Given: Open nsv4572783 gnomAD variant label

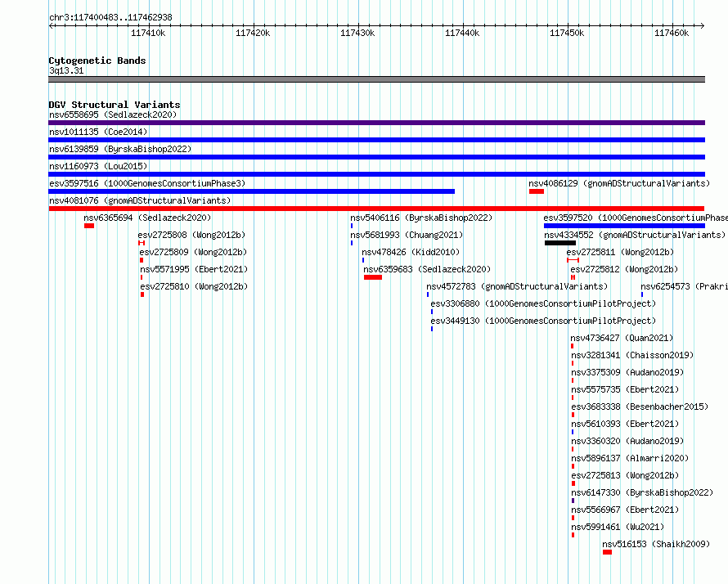Looking at the screenshot, I should [517, 286].
